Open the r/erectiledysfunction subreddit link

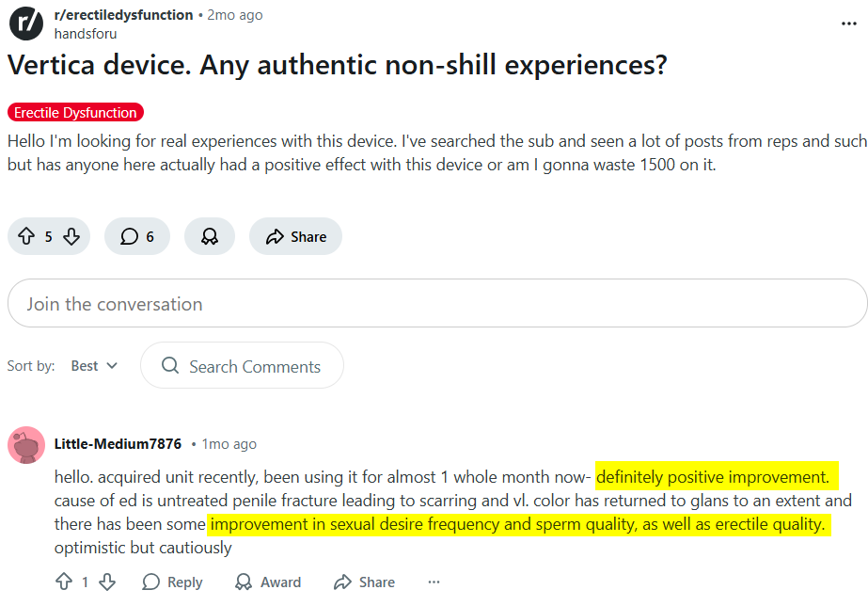click(x=124, y=15)
